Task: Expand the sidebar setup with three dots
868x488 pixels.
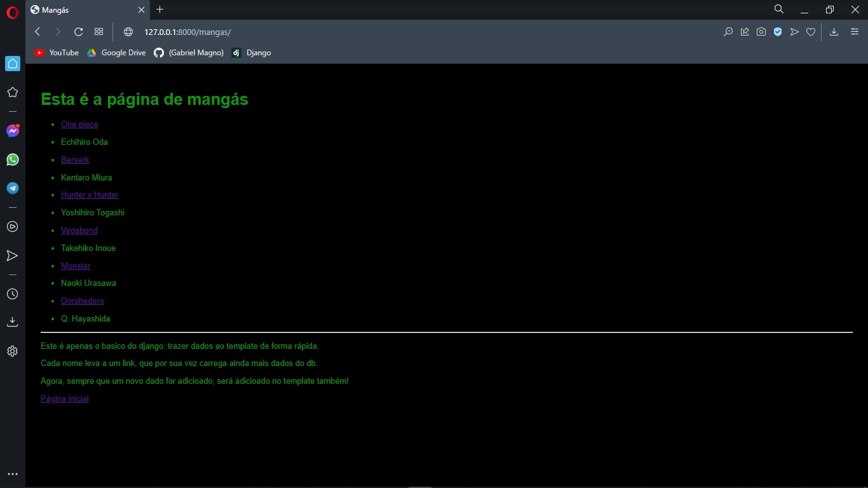Action: pos(12,473)
